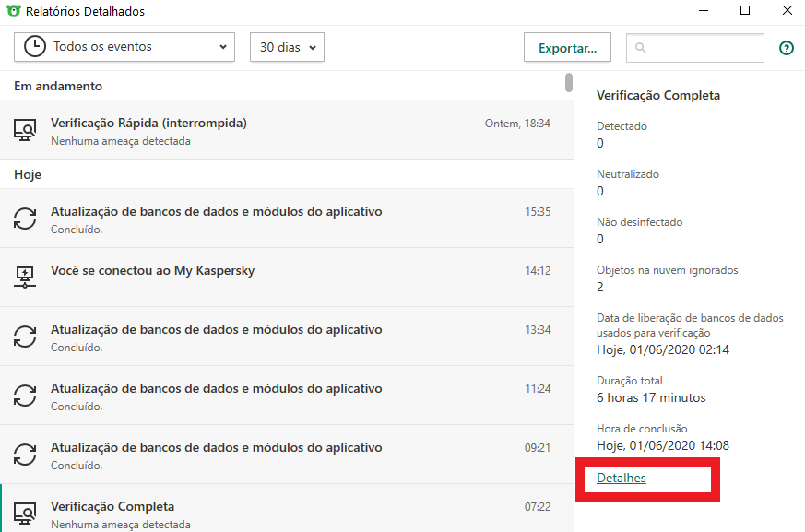The image size is (805, 532).
Task: Click the Não desinfectado label
Action: coord(640,222)
